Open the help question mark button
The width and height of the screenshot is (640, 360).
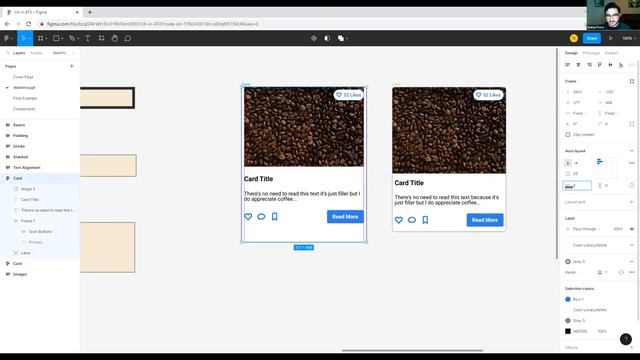tap(626, 339)
